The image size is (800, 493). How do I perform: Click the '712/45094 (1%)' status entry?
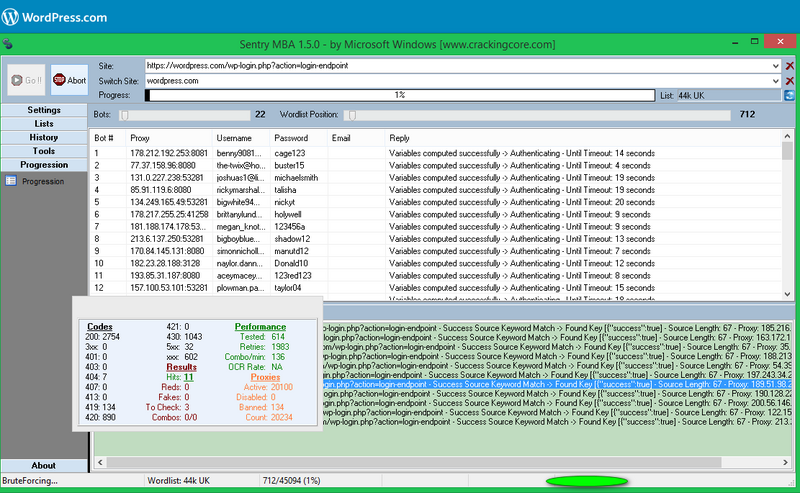coord(291,481)
